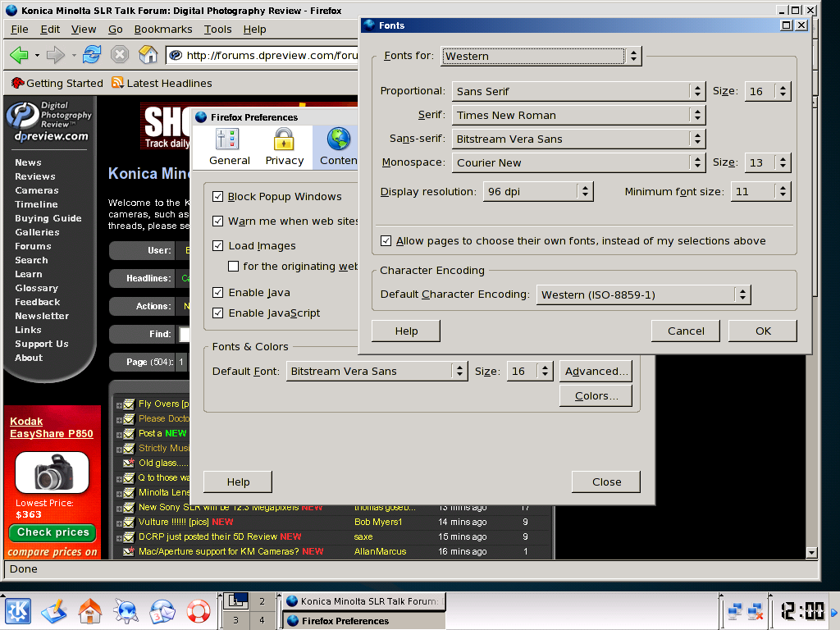Open the Forums link in dpreview sidebar
840x630 pixels.
click(33, 246)
